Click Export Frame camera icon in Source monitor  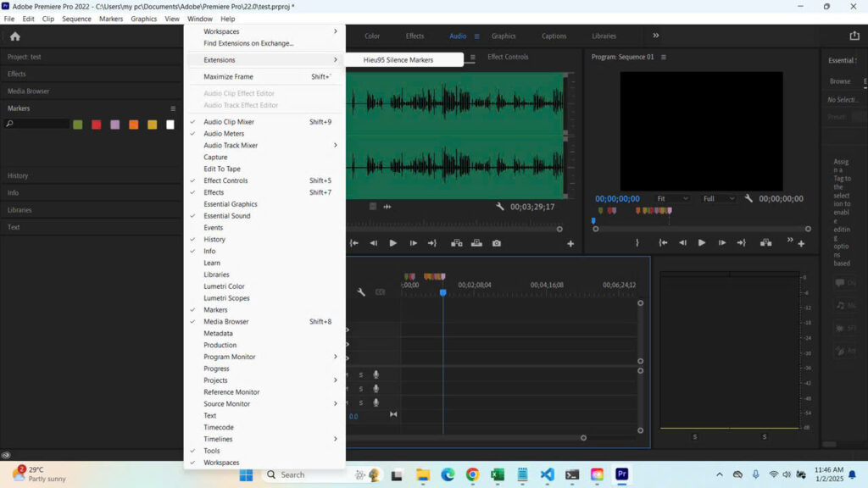pyautogui.click(x=496, y=243)
